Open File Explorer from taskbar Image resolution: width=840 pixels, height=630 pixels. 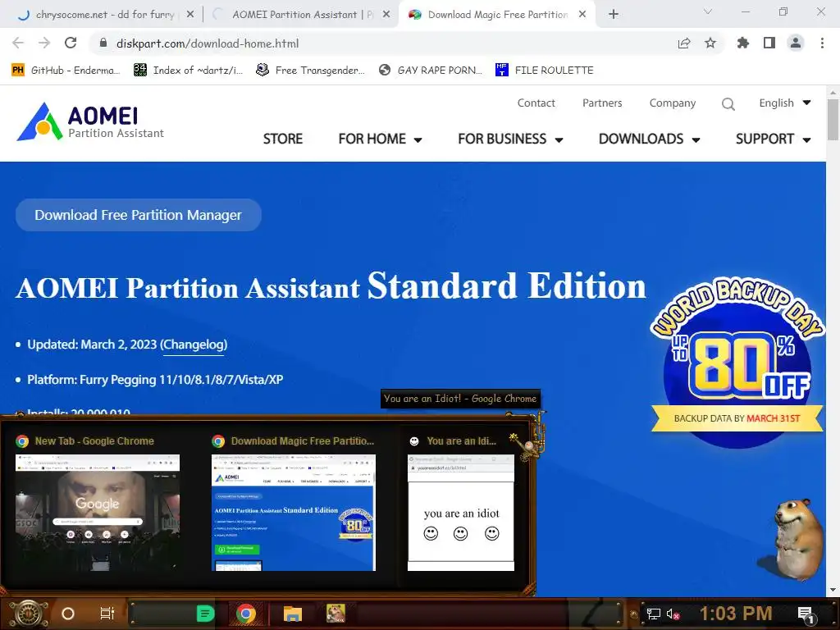coord(293,614)
